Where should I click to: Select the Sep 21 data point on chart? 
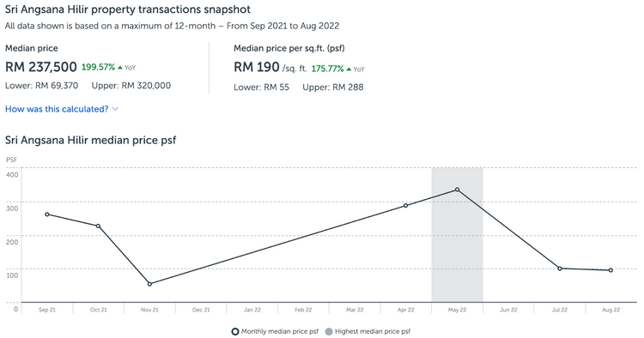pyautogui.click(x=47, y=214)
